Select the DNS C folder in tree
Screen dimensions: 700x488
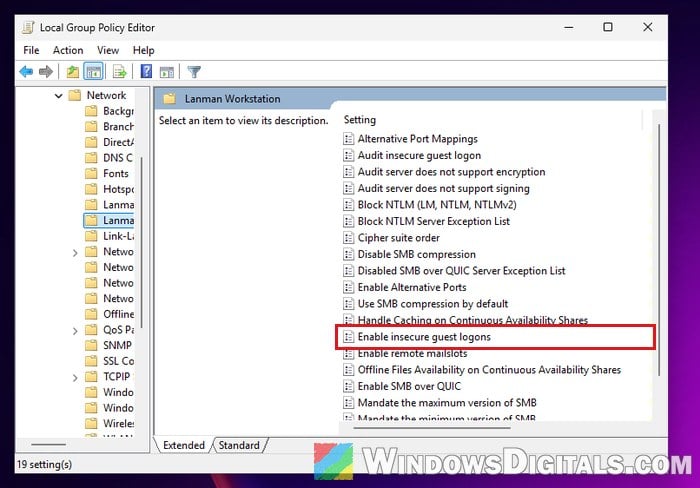point(109,158)
